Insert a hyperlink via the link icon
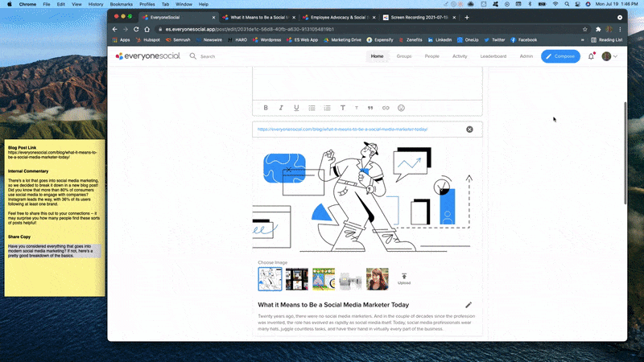Image resolution: width=644 pixels, height=362 pixels. 386,108
